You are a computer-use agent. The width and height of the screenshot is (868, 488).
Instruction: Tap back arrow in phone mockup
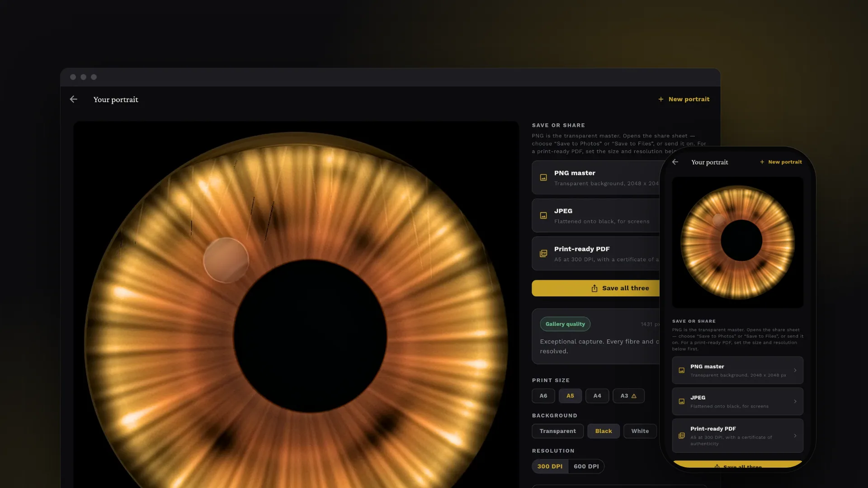click(x=675, y=162)
